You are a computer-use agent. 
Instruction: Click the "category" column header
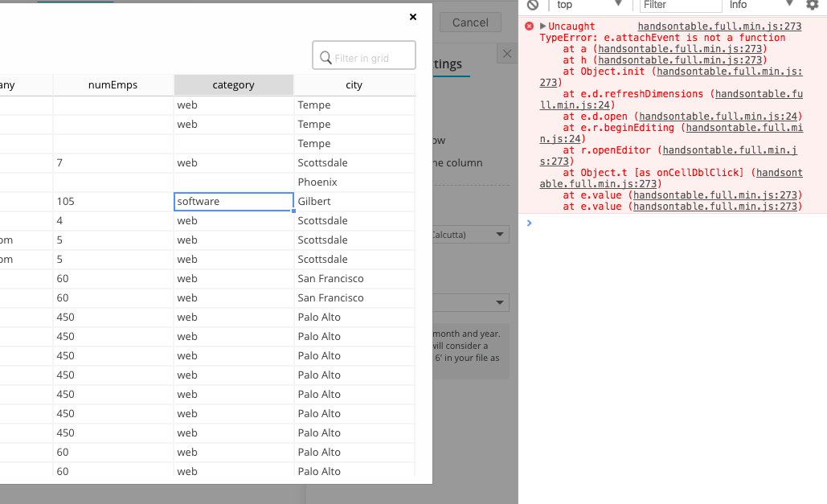[x=233, y=84]
